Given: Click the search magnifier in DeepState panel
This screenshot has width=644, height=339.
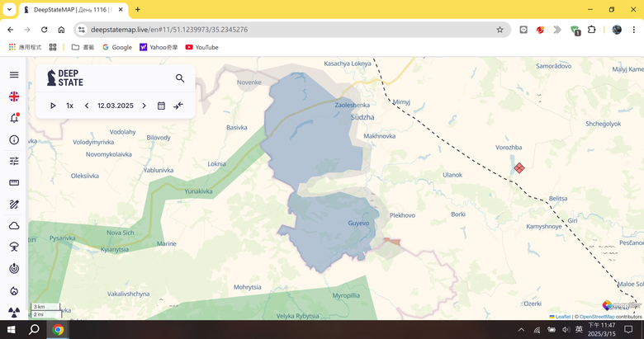Looking at the screenshot, I should [x=180, y=78].
